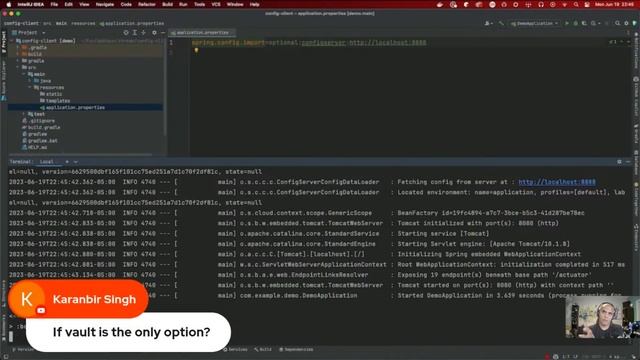Click the resources breadcrumb in navigation bar
Image resolution: width=640 pixels, height=360 pixels.
pyautogui.click(x=83, y=23)
